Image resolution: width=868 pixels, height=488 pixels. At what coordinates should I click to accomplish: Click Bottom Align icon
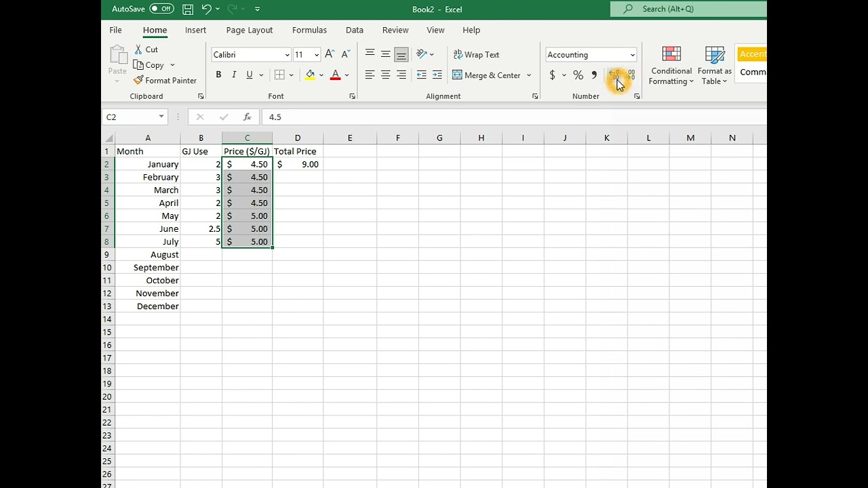tap(401, 54)
